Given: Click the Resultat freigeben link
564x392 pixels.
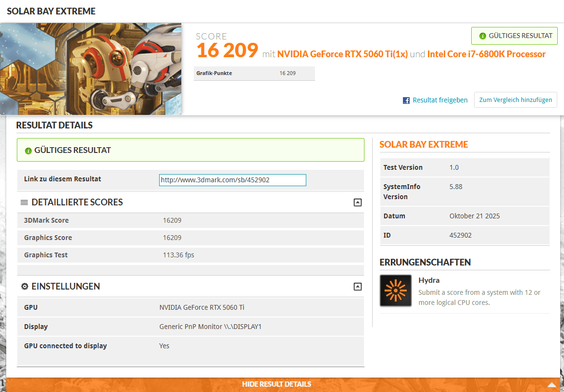Looking at the screenshot, I should pyautogui.click(x=440, y=100).
